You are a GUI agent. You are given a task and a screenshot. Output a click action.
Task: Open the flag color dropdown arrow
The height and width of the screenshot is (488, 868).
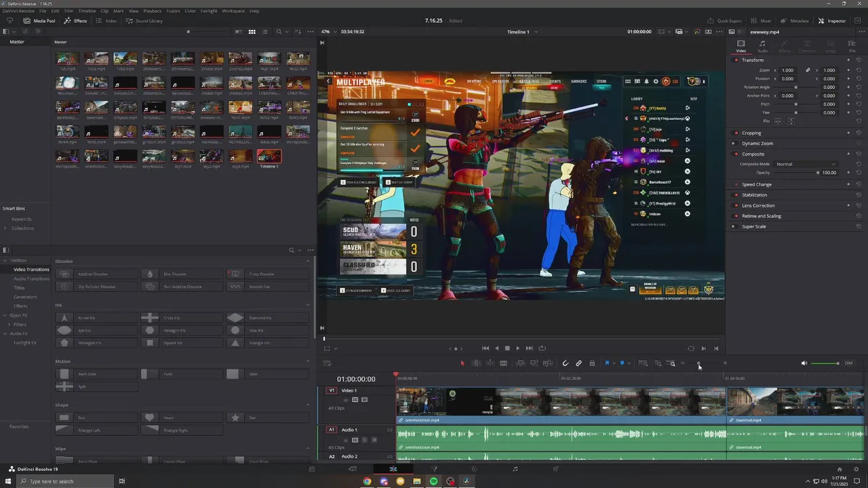pyautogui.click(x=614, y=363)
